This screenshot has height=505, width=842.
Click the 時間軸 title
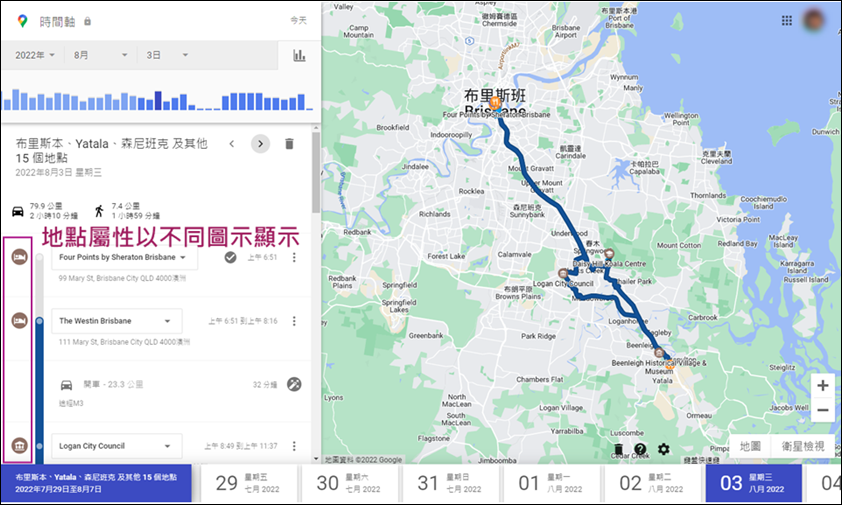click(57, 21)
